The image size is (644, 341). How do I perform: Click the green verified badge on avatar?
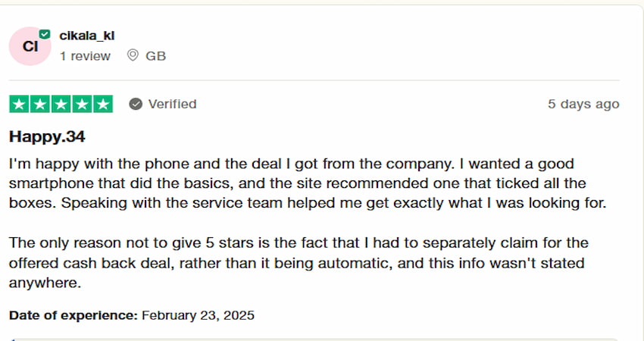pyautogui.click(x=45, y=34)
